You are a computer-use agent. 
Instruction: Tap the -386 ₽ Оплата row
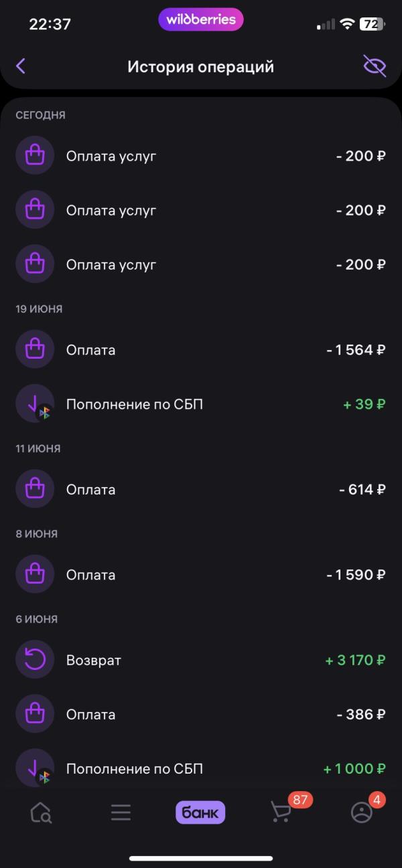coord(201,715)
